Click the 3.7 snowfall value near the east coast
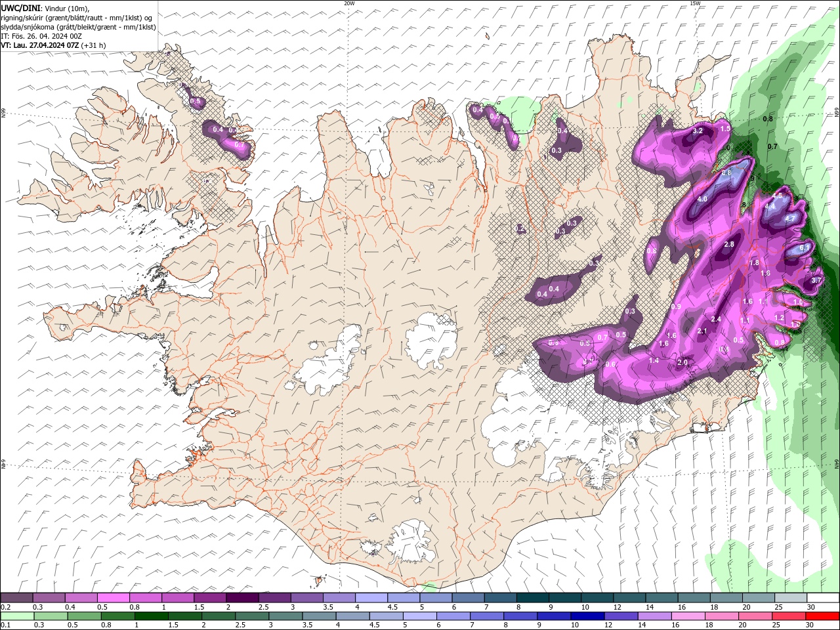This screenshot has width=840, height=630. point(816,280)
